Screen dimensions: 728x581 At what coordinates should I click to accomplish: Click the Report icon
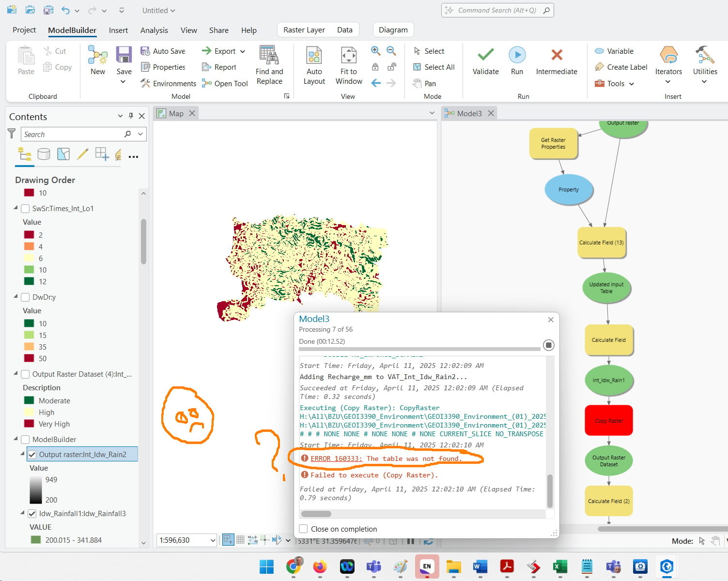pos(207,67)
